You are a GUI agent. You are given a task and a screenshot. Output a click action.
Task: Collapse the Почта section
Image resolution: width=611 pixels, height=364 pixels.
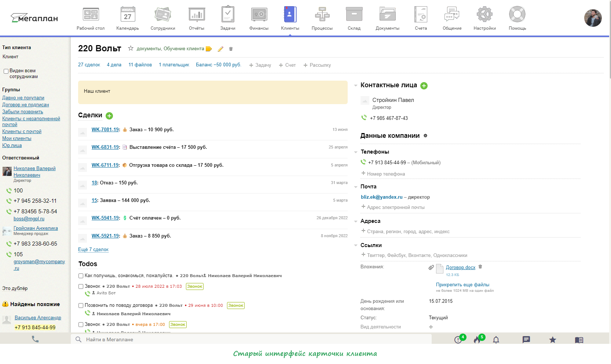click(x=356, y=187)
